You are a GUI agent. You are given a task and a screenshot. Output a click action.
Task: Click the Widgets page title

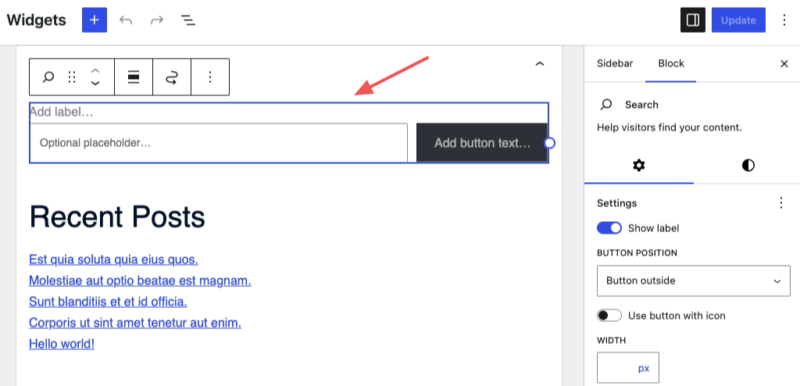(x=36, y=20)
